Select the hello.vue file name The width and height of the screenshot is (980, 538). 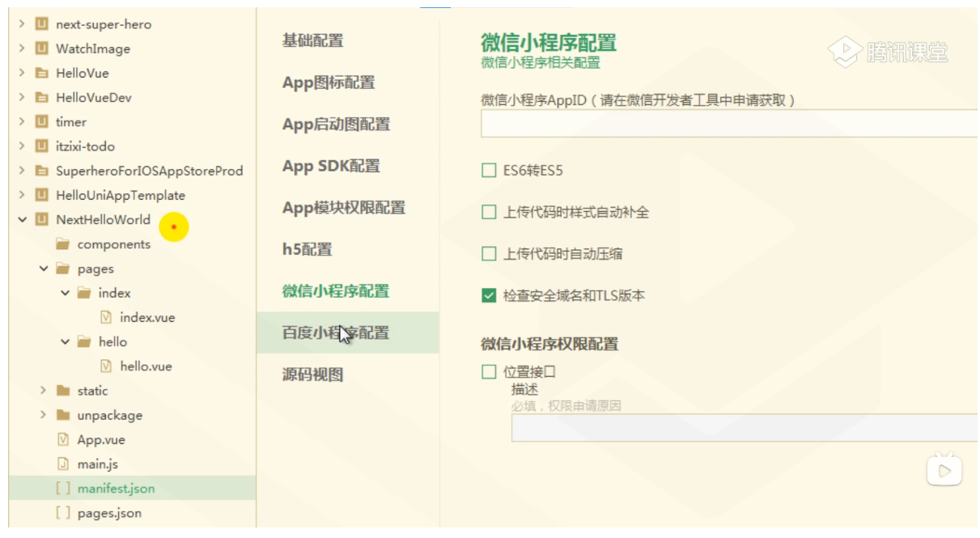click(146, 366)
